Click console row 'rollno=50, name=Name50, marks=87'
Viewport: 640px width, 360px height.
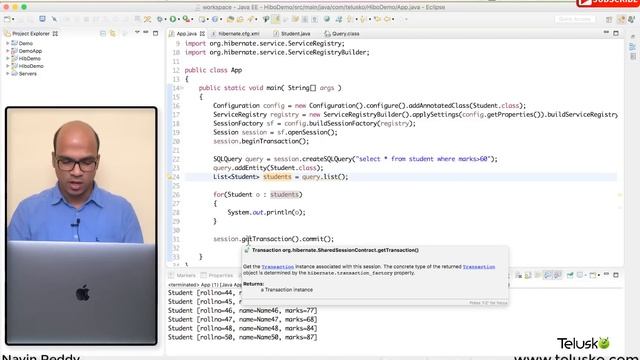(242, 338)
